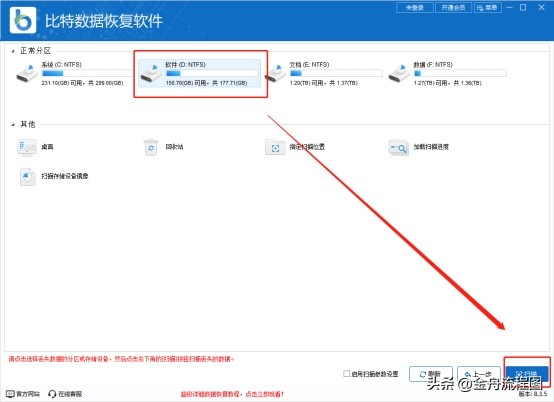Click the 指定扫描位置 label text

point(307,147)
